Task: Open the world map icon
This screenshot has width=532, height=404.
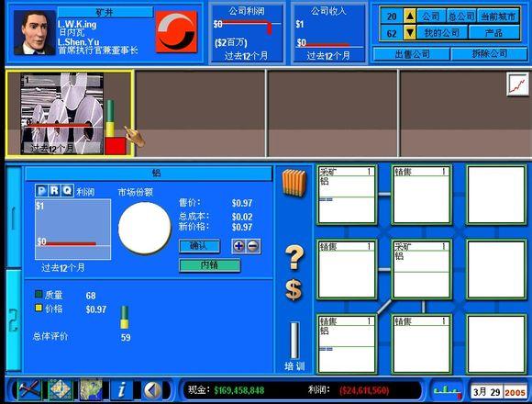Action: pyautogui.click(x=91, y=389)
